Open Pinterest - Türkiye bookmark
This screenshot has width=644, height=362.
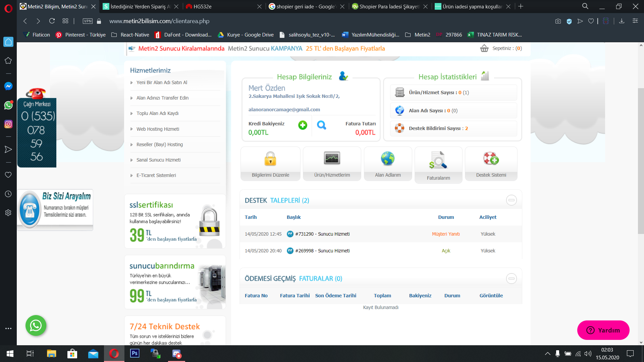click(x=80, y=35)
